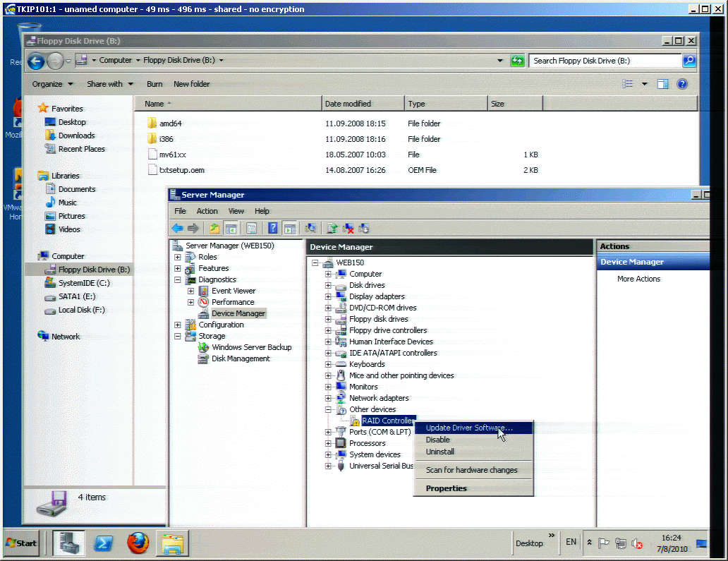728x561 pixels.
Task: Toggle the preview pane icon in Explorer
Action: tap(662, 84)
